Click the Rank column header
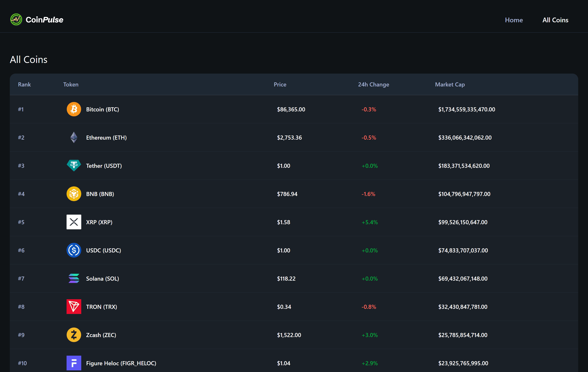Viewport: 588px width, 372px height. pos(24,84)
